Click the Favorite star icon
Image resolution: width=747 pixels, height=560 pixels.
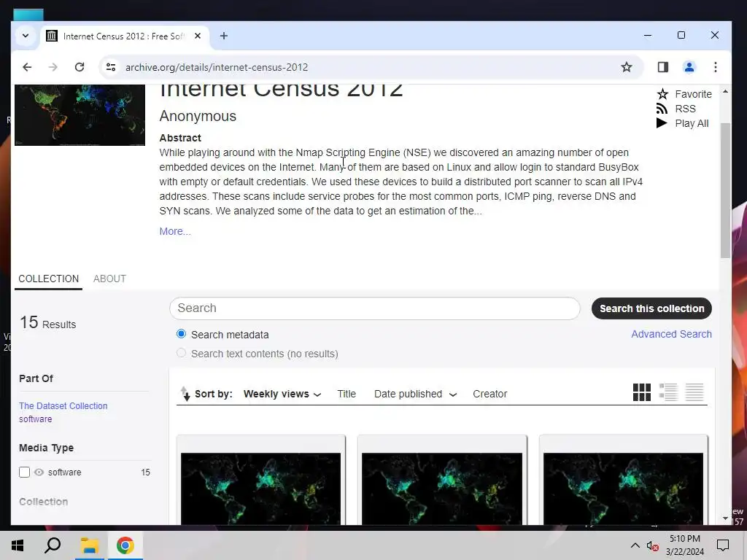coord(662,94)
